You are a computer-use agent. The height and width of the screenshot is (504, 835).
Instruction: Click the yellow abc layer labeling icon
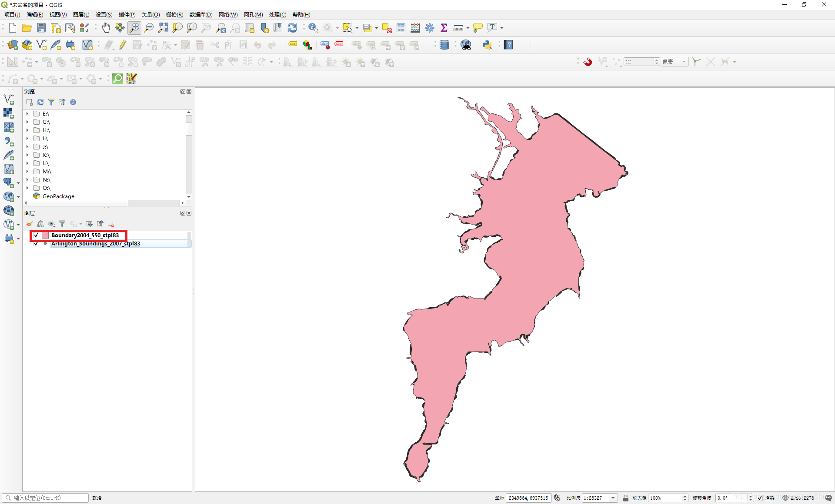293,45
